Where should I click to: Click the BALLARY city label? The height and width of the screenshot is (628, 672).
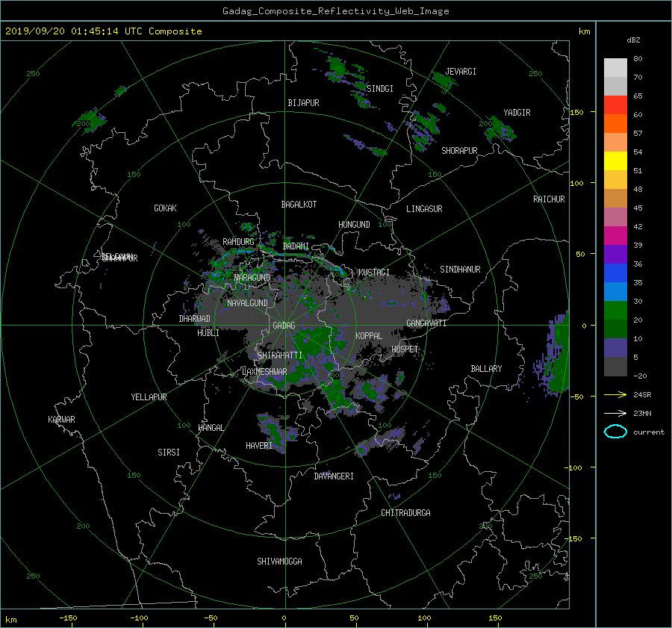[x=486, y=369]
